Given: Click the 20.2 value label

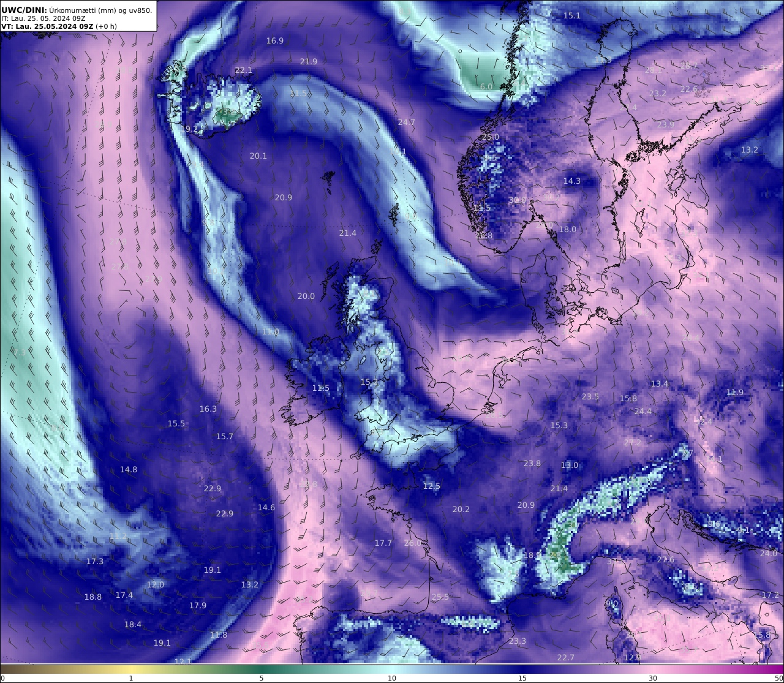Looking at the screenshot, I should (461, 509).
